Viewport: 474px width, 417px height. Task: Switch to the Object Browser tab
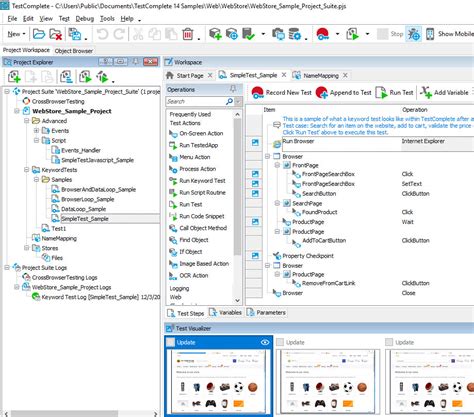[74, 51]
